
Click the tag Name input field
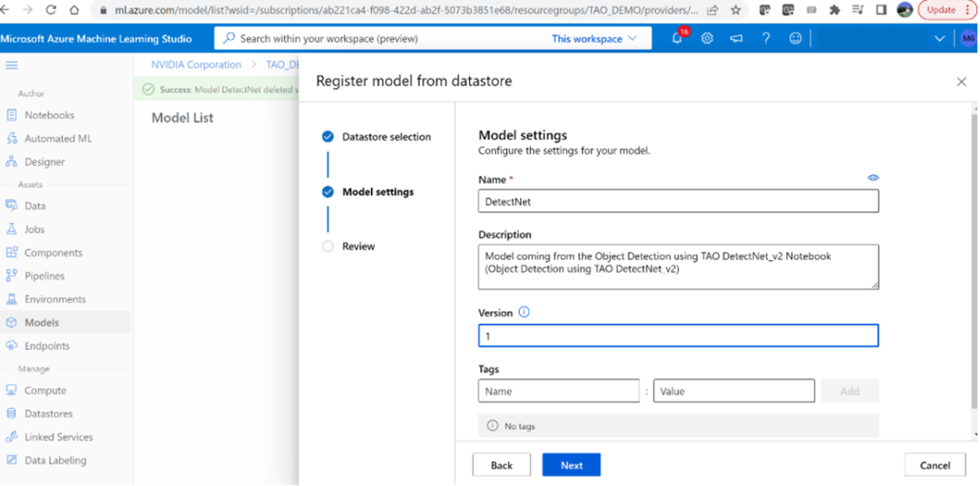click(559, 391)
